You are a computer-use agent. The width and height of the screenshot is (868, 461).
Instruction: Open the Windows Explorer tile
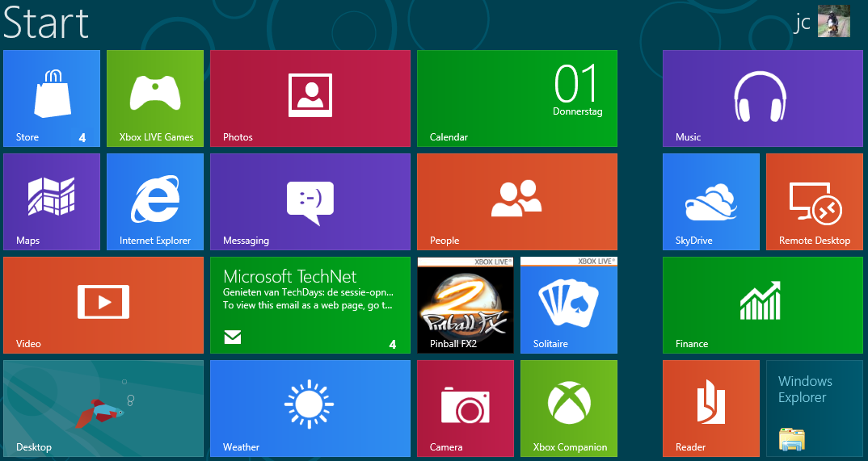click(815, 409)
